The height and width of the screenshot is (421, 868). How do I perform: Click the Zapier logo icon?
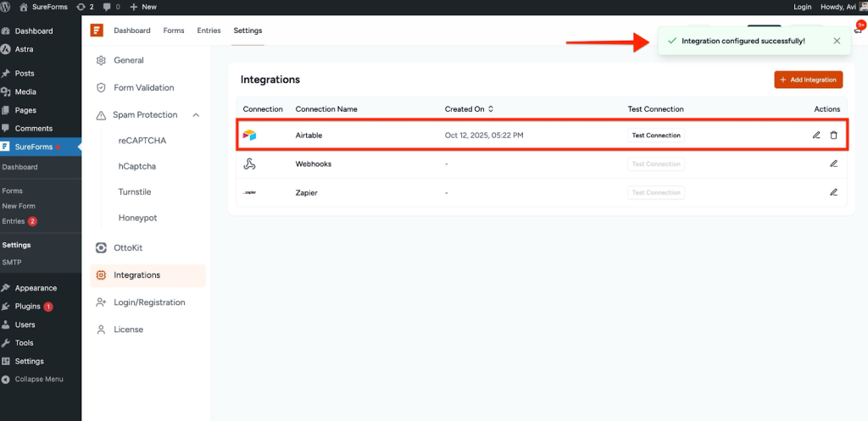pyautogui.click(x=250, y=192)
